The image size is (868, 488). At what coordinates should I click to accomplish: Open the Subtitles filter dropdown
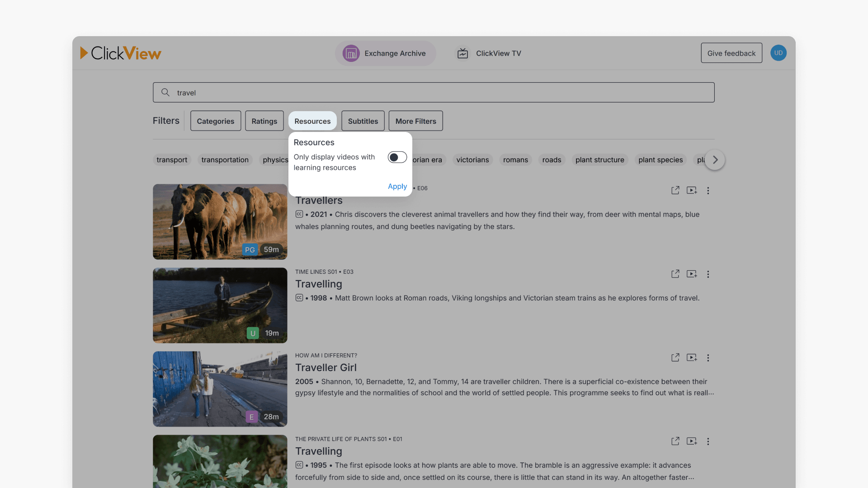coord(363,121)
